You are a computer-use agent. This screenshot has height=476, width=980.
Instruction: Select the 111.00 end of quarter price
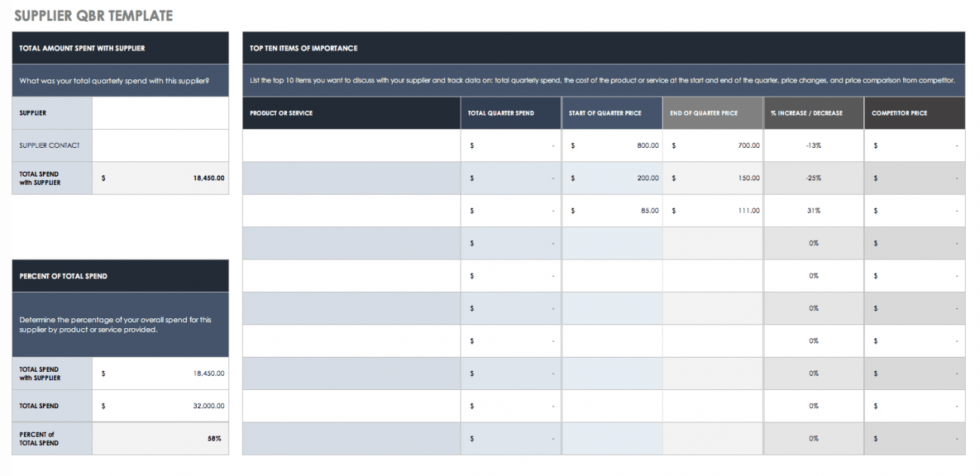coord(713,210)
